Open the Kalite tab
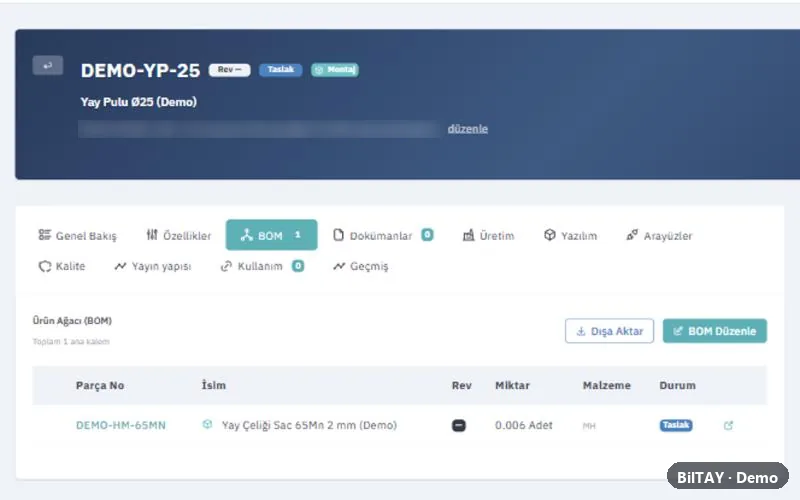Screen dimensions: 800x500 pyautogui.click(x=62, y=266)
